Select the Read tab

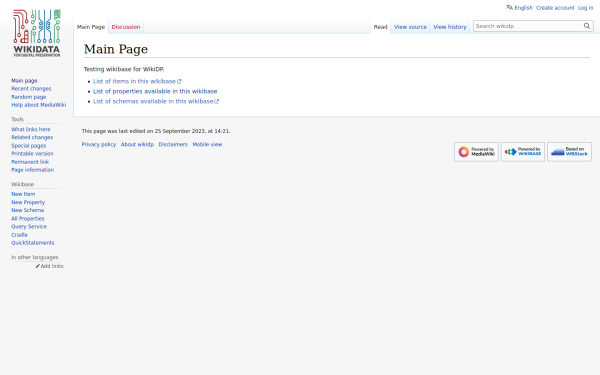(380, 27)
